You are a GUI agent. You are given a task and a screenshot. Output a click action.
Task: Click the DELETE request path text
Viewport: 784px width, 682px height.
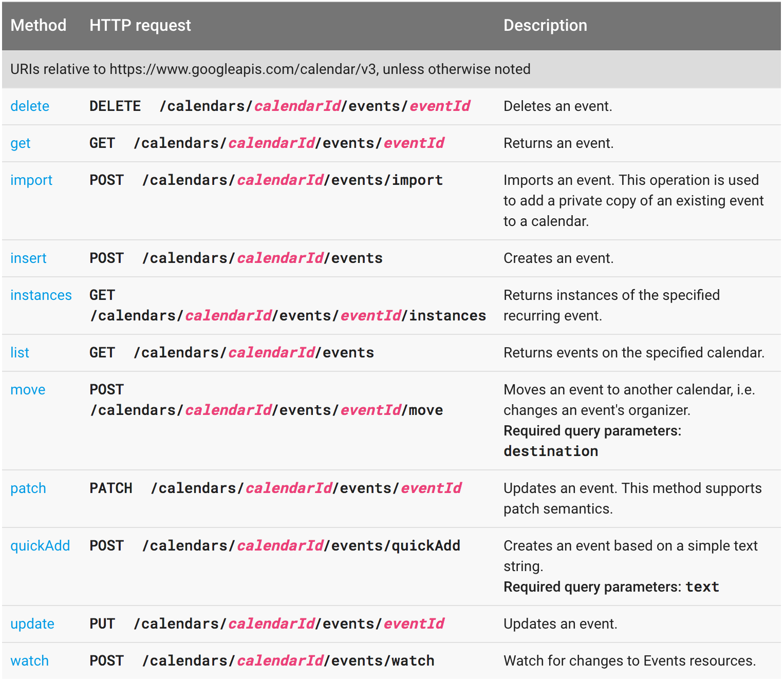315,106
